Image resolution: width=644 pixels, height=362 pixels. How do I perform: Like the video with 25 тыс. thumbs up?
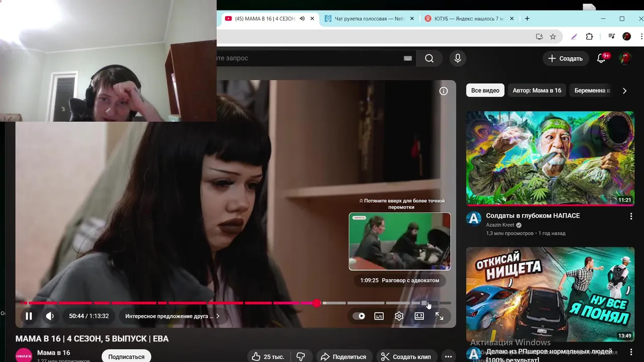coord(268,356)
